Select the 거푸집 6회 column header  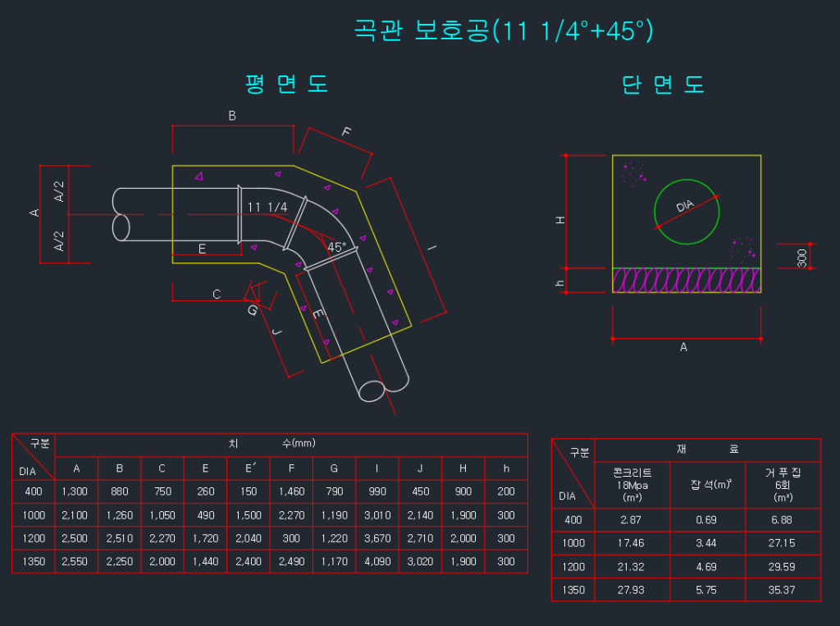point(783,485)
